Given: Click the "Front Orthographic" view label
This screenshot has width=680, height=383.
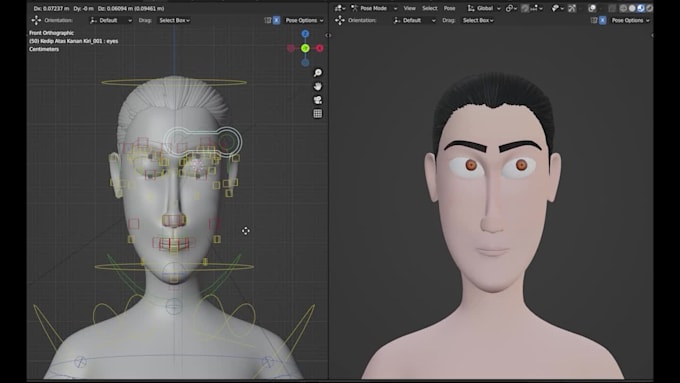Looking at the screenshot, I should click(51, 33).
